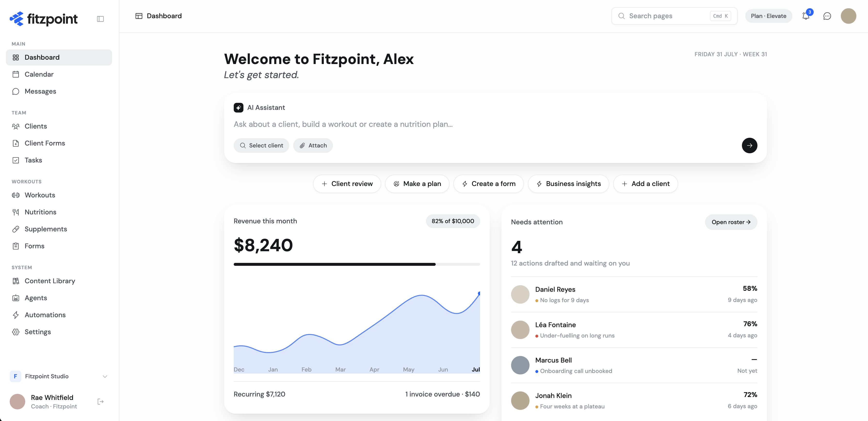Expand the Fitzpoint Studio workspace switcher

click(x=59, y=376)
